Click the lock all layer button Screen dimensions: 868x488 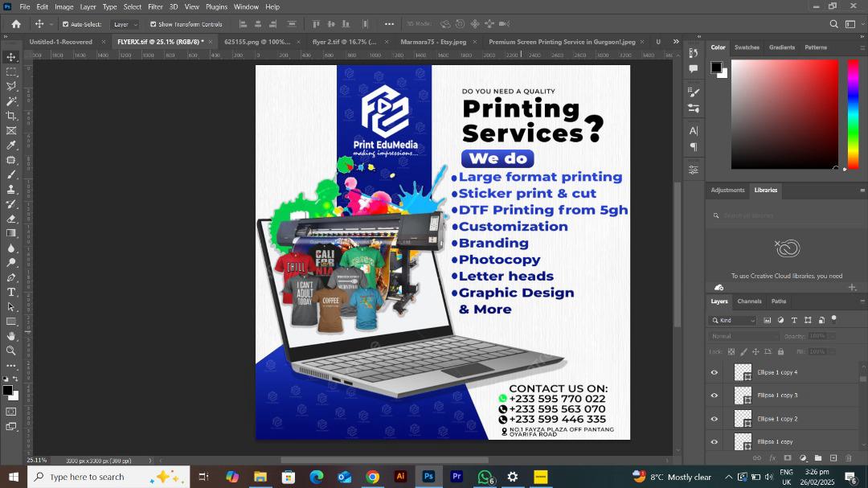tap(780, 352)
